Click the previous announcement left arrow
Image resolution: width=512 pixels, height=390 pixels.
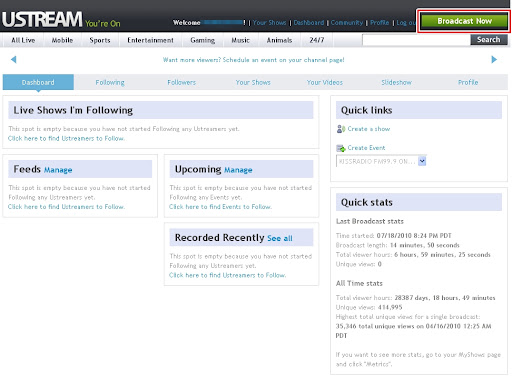coord(14,60)
